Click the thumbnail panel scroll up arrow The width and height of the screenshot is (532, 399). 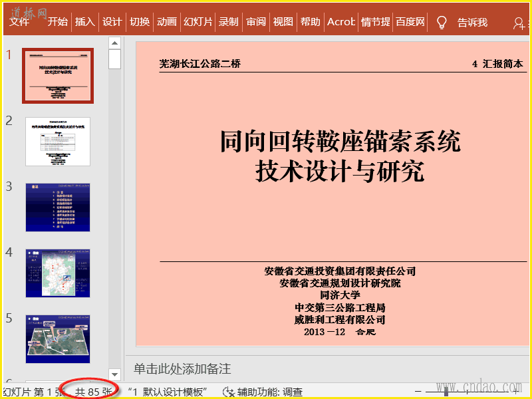[x=114, y=43]
